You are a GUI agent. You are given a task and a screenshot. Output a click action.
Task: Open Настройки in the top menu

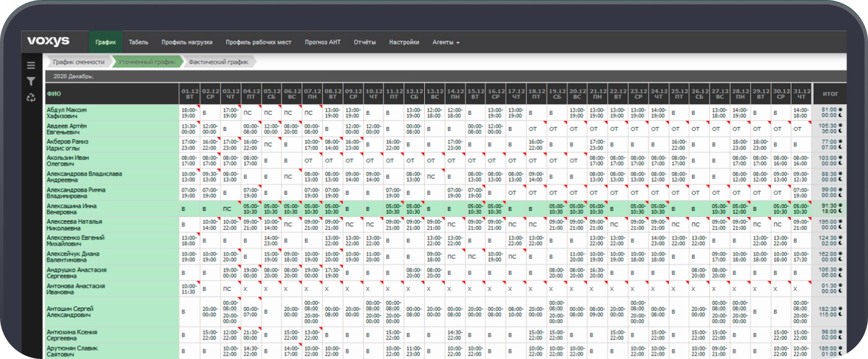[404, 42]
